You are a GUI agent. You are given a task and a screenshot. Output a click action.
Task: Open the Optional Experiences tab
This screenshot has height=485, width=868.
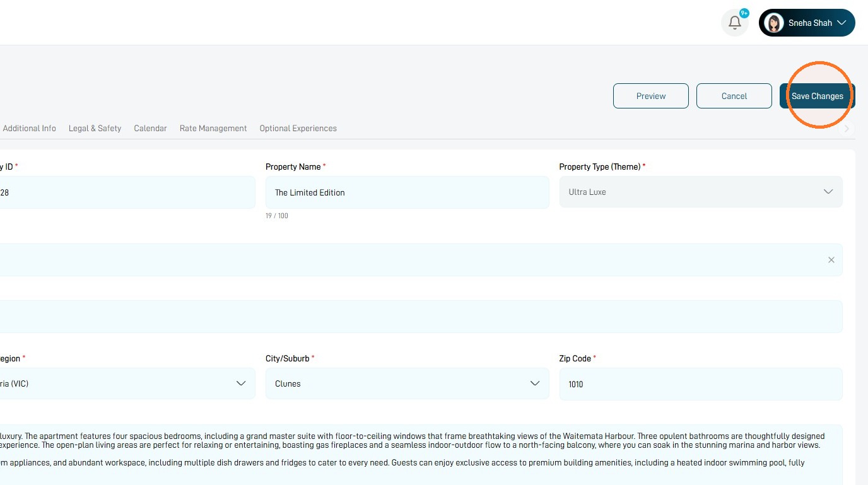298,128
